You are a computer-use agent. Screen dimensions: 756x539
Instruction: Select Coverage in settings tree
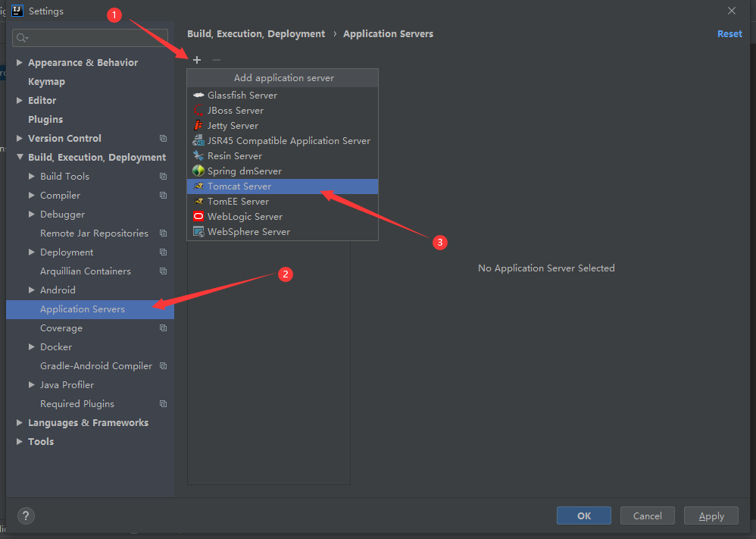click(x=61, y=328)
